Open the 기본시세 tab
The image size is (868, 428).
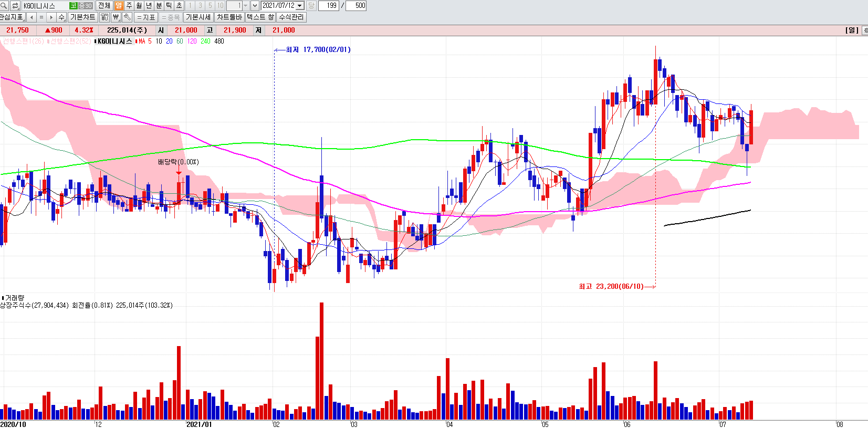click(x=198, y=17)
